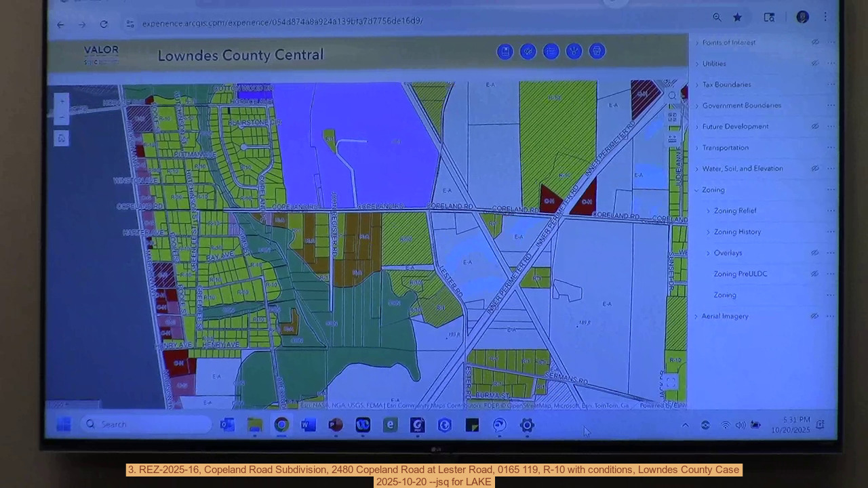Toggle visibility of Utilities layer
Image resolution: width=868 pixels, height=488 pixels.
[x=815, y=63]
